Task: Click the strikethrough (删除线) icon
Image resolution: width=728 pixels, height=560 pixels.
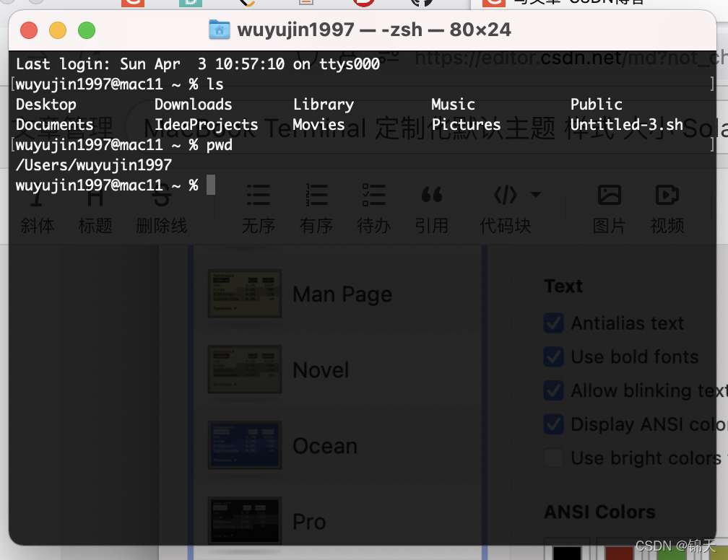Action: click(x=162, y=197)
